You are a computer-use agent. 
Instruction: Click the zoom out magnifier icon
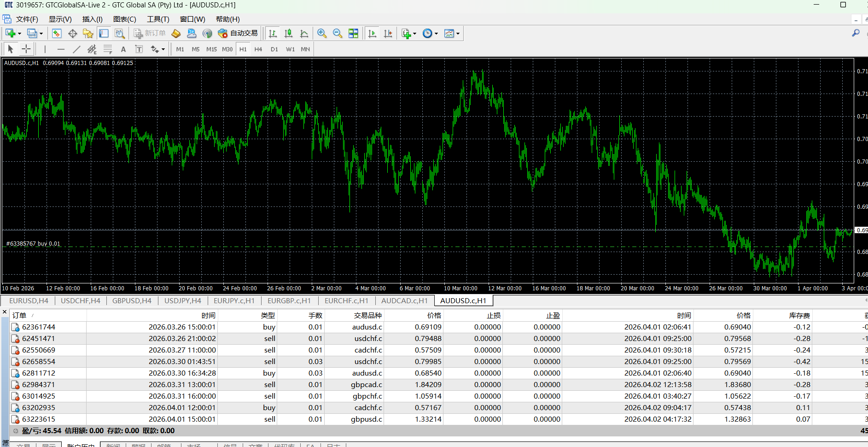(338, 34)
